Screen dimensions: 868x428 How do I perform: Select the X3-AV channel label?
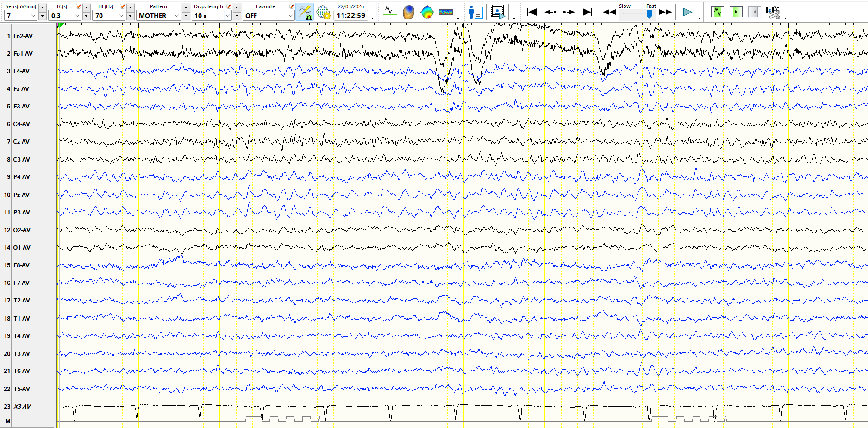pyautogui.click(x=22, y=406)
